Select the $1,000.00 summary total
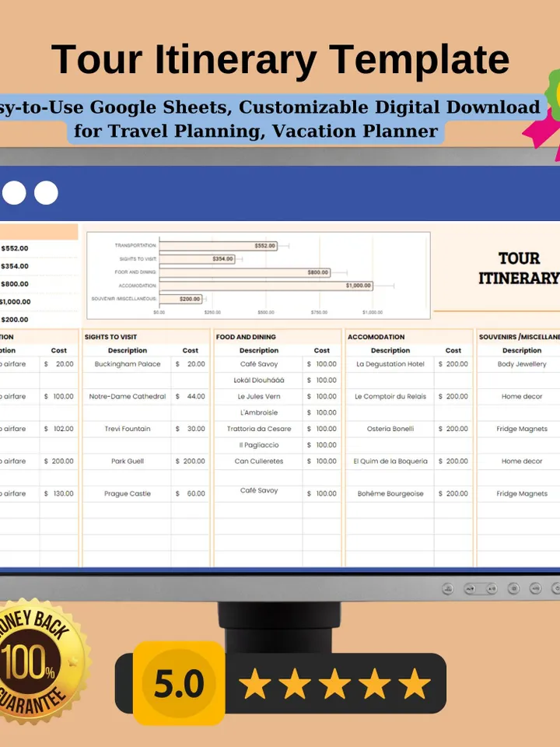The width and height of the screenshot is (560, 747). [x=16, y=302]
